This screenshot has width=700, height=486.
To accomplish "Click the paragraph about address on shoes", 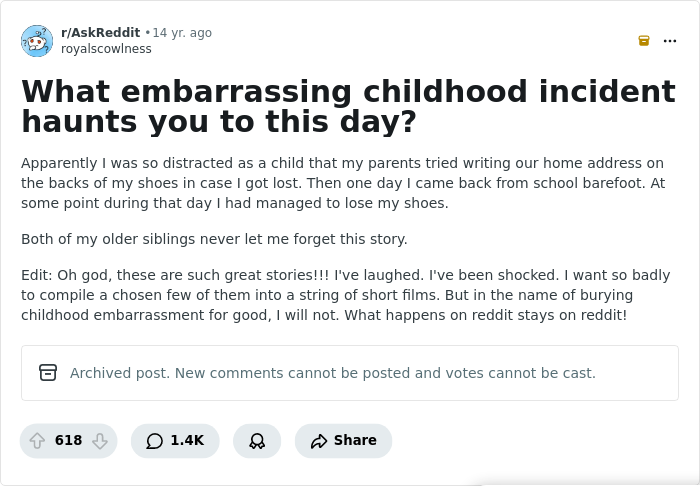I will coord(342,183).
